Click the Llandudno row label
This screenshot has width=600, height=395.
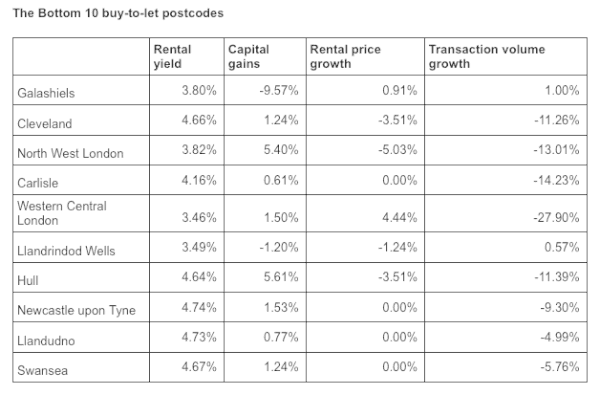coord(46,340)
